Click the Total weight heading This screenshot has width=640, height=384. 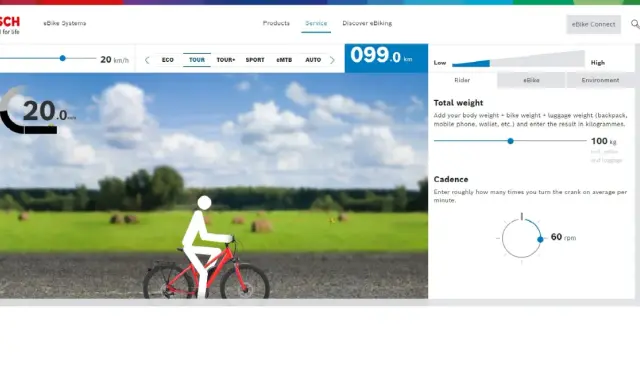pyautogui.click(x=458, y=103)
